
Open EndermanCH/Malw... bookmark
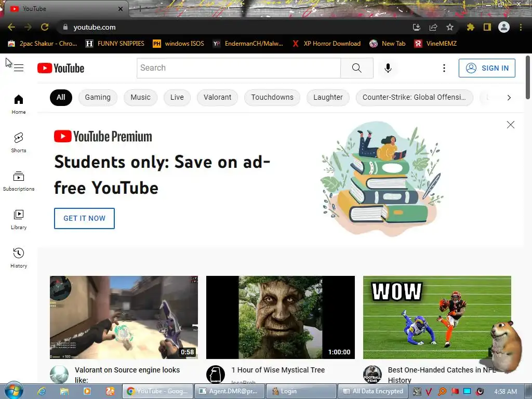248,44
